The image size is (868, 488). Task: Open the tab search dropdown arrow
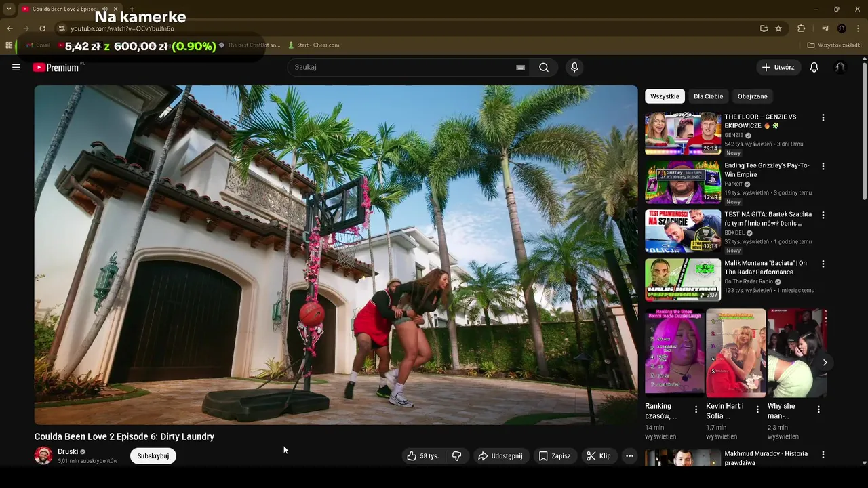(x=9, y=9)
